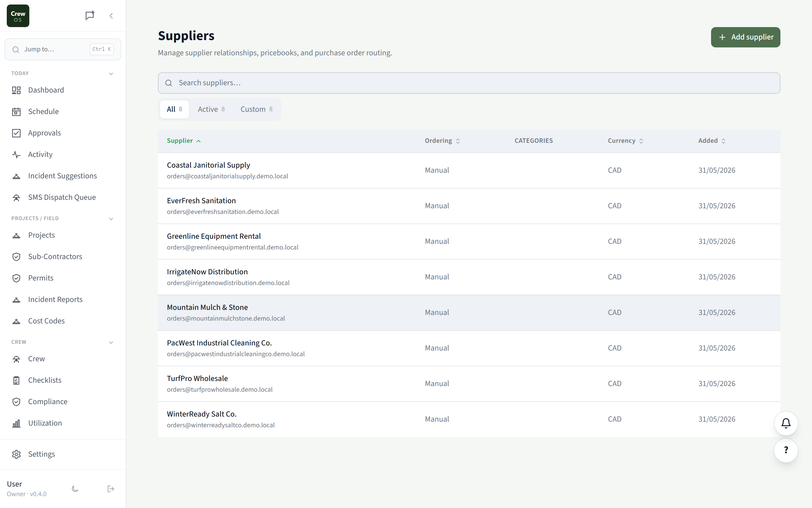Viewport: 812px width, 508px height.
Task: Click orders@turfprowholesale.demo.local email
Action: point(220,390)
